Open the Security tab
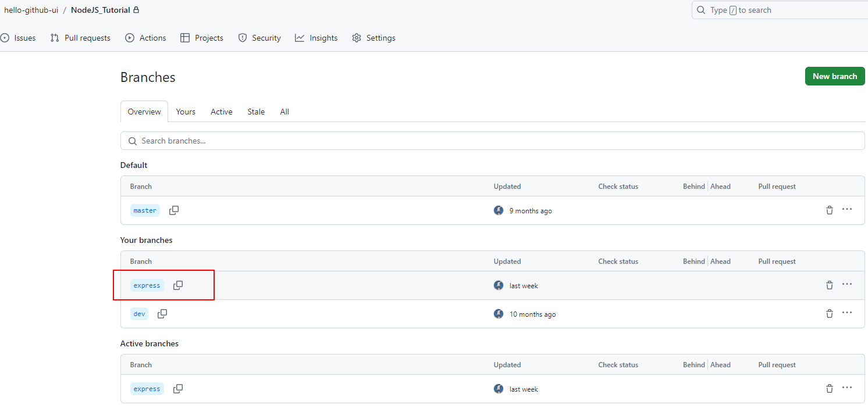Screen dimensions: 868x412 pyautogui.click(x=259, y=38)
